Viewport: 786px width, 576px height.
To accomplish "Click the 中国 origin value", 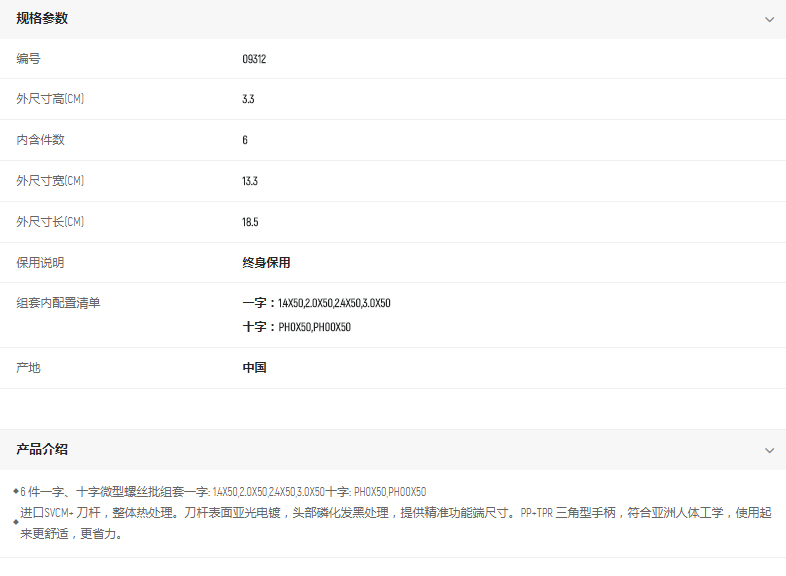I will point(254,368).
